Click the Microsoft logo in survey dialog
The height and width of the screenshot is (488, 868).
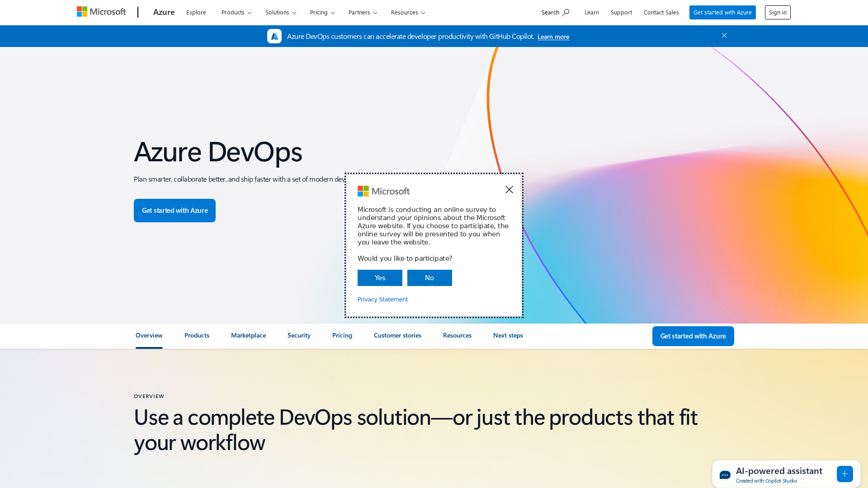click(x=383, y=191)
